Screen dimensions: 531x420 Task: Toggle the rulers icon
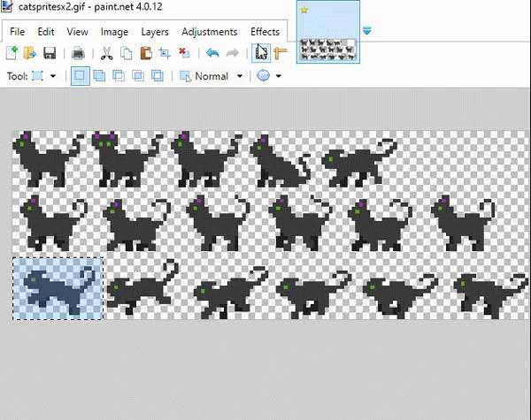pyautogui.click(x=281, y=53)
